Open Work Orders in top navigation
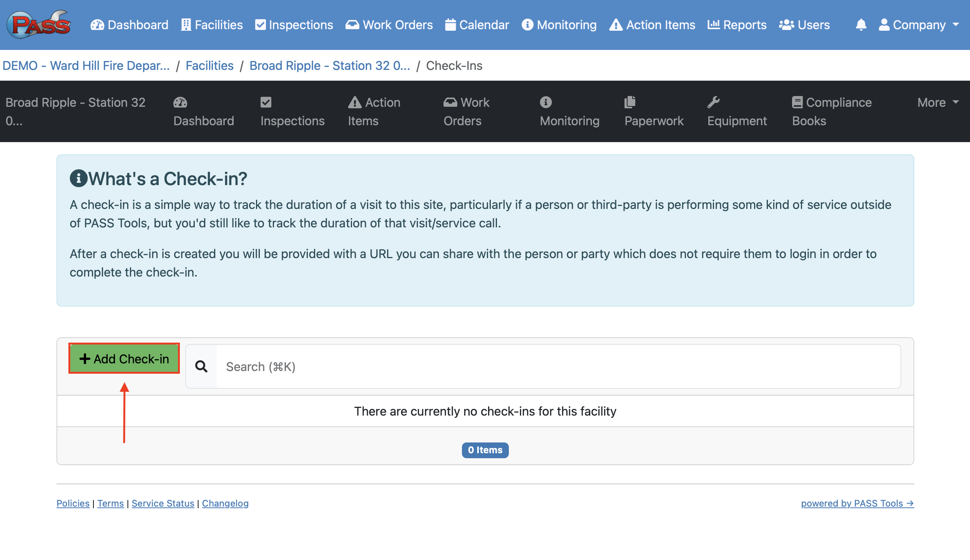This screenshot has height=560, width=970. click(389, 25)
